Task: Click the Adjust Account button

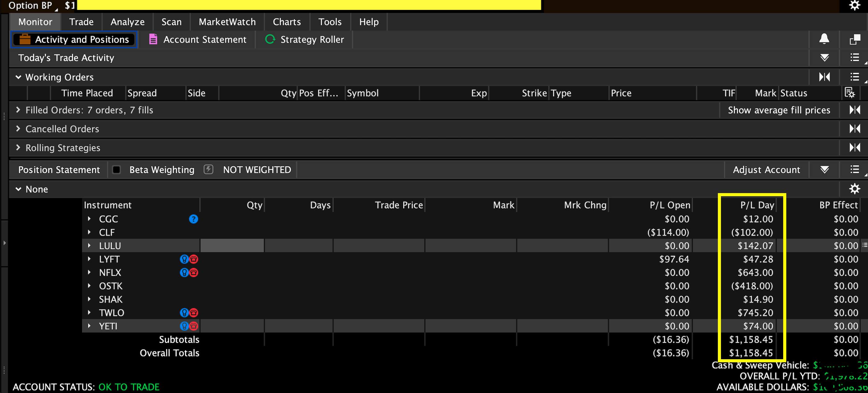Action: 766,170
